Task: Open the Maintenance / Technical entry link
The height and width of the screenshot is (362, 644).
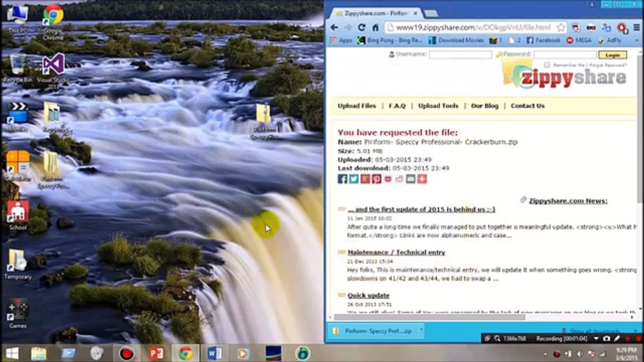Action: click(396, 252)
